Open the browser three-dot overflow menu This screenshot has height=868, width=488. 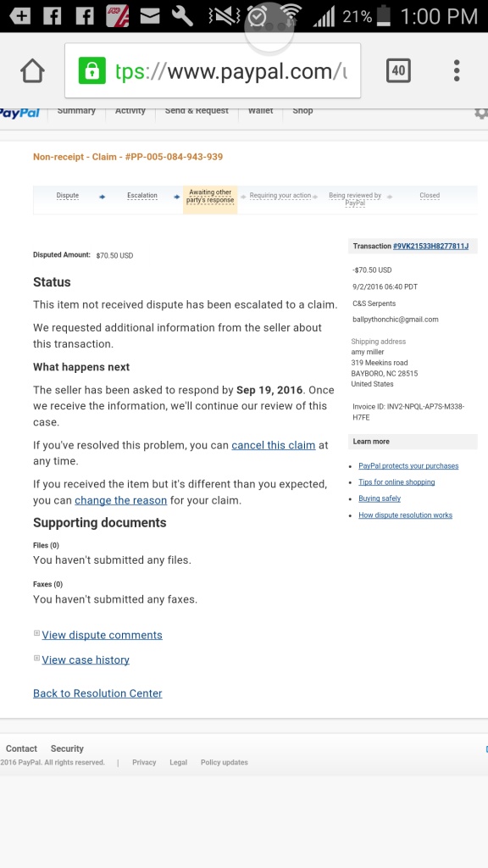coord(457,71)
